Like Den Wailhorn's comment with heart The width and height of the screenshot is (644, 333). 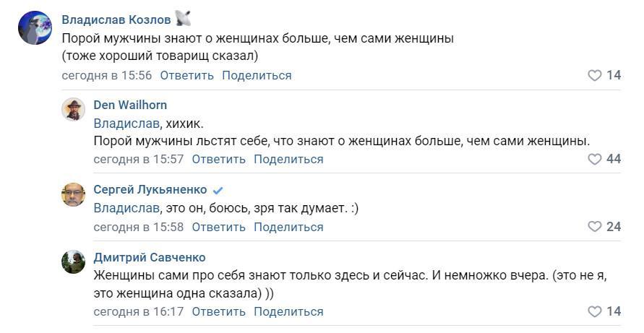point(594,160)
